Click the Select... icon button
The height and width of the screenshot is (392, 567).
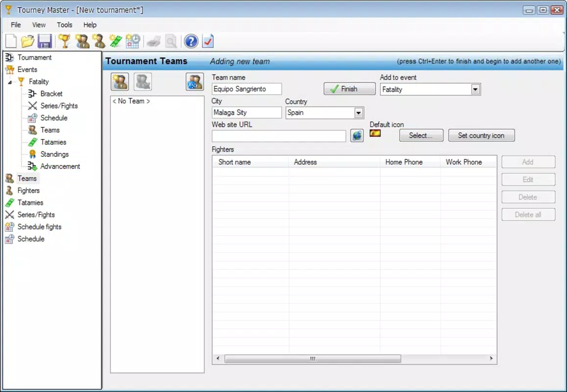pyautogui.click(x=421, y=136)
